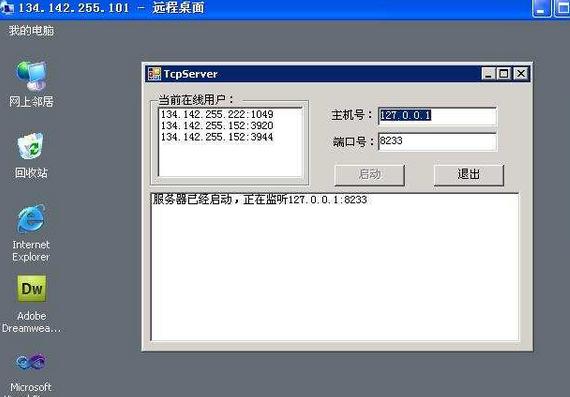Select the Adobe Dreamweaver desktop icon
Viewport: 570px width, 397px height.
31,304
